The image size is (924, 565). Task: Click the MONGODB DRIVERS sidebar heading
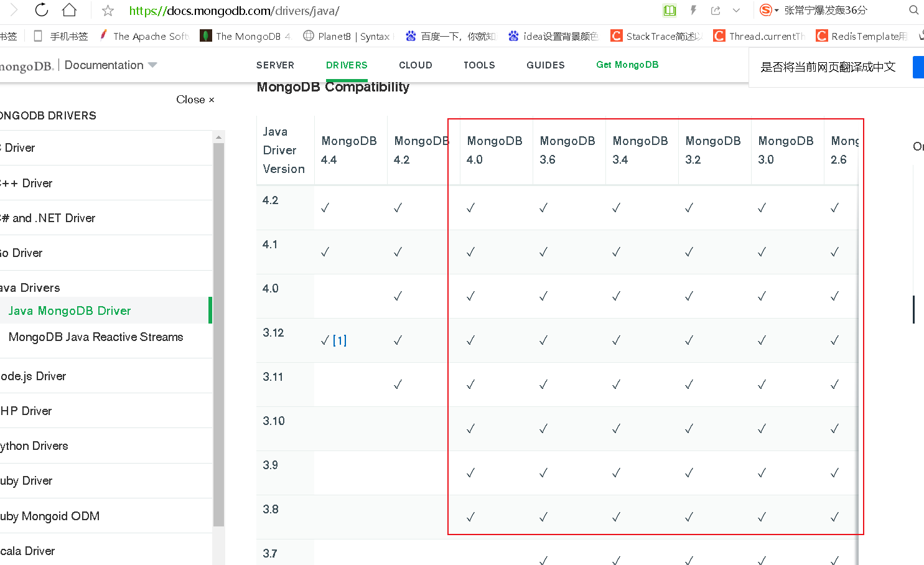[48, 116]
